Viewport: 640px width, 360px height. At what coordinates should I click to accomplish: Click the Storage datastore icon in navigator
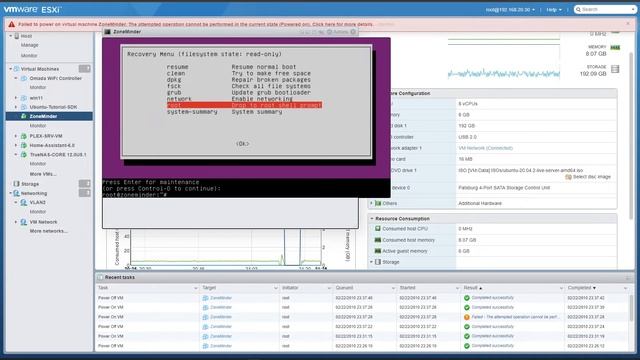click(x=16, y=184)
